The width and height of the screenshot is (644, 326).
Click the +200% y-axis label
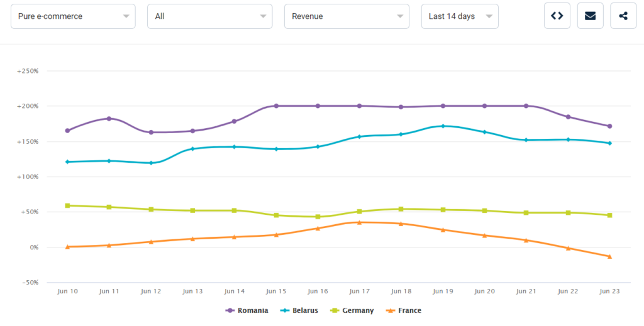click(x=28, y=106)
